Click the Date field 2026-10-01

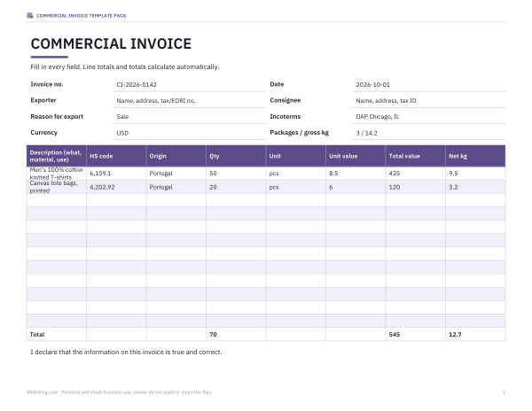pyautogui.click(x=428, y=85)
